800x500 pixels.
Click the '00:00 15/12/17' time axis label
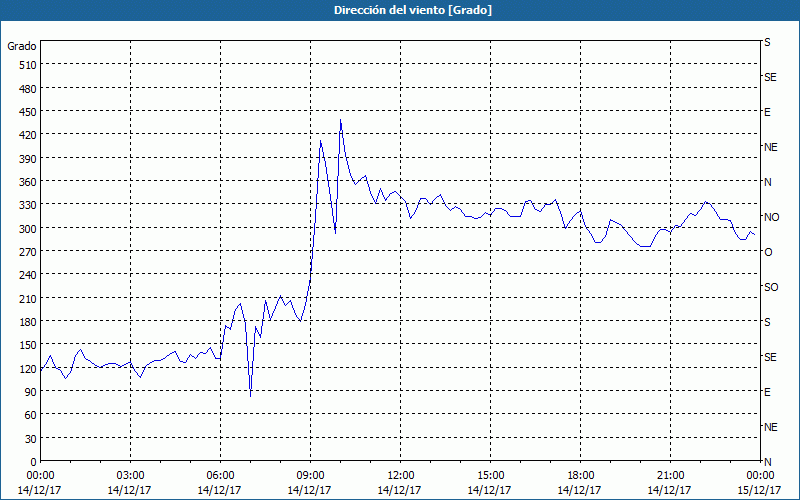point(759,483)
